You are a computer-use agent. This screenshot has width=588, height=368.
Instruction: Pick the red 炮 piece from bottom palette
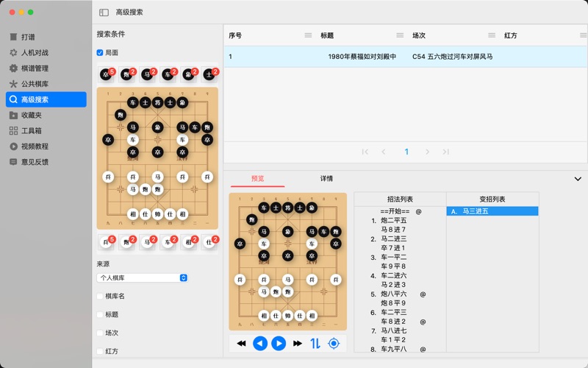pyautogui.click(x=126, y=242)
